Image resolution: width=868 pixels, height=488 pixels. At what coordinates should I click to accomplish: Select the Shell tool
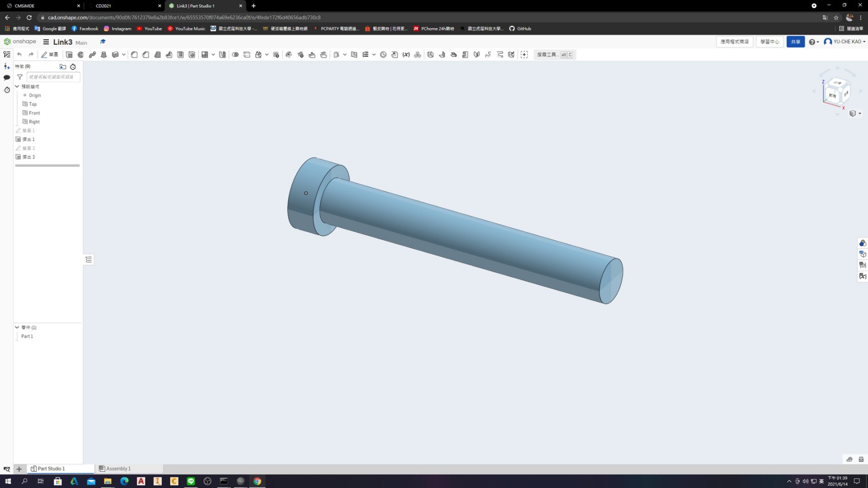tap(180, 54)
